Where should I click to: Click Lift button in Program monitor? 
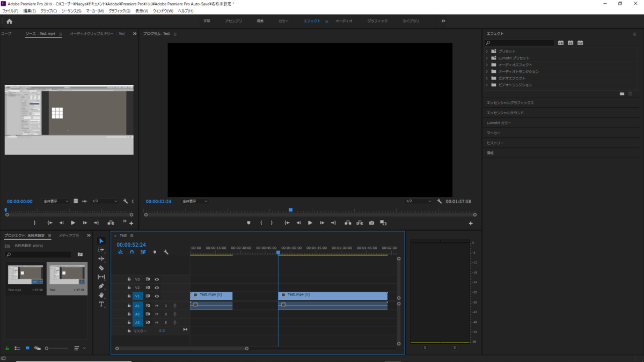click(348, 223)
